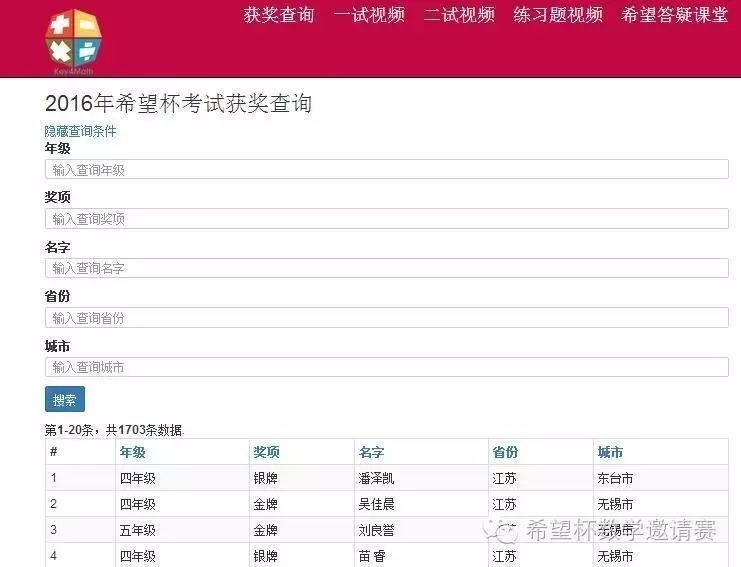Open the 练习题视频 menu item
The image size is (741, 567).
(x=558, y=15)
